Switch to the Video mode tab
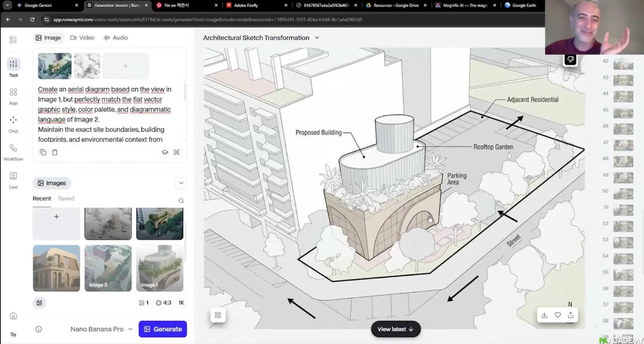 [x=83, y=38]
